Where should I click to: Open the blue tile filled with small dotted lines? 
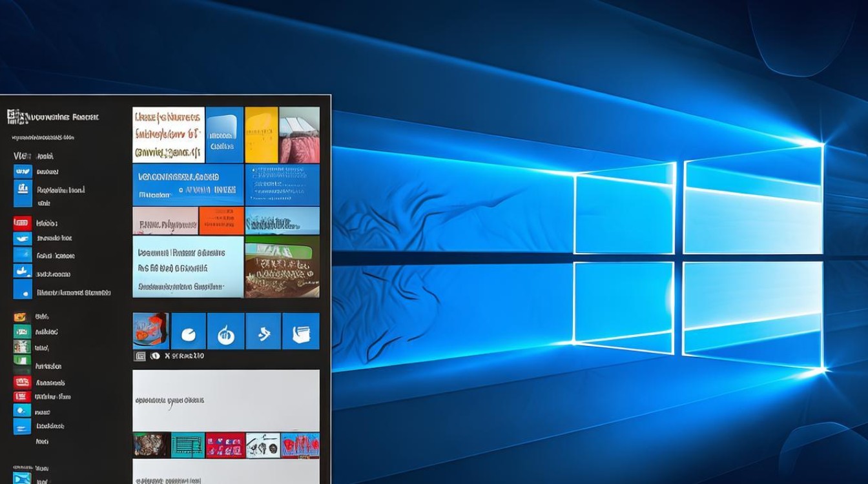(x=282, y=185)
